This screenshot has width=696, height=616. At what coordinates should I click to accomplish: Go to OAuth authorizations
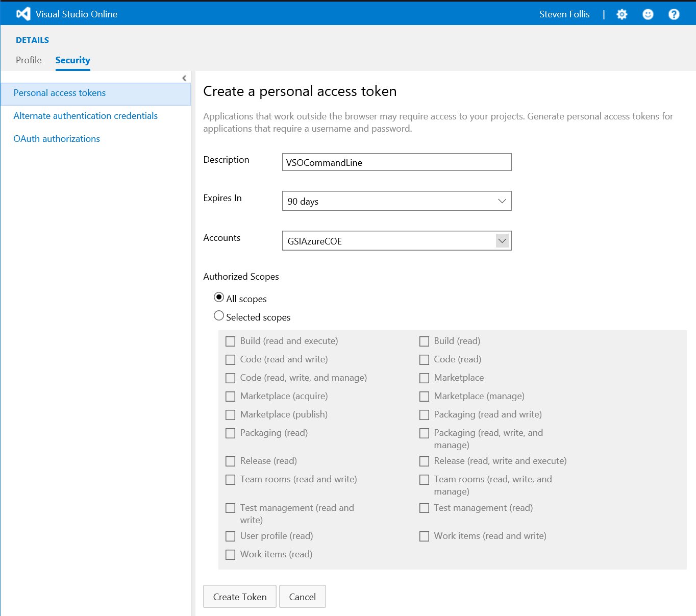coord(57,139)
